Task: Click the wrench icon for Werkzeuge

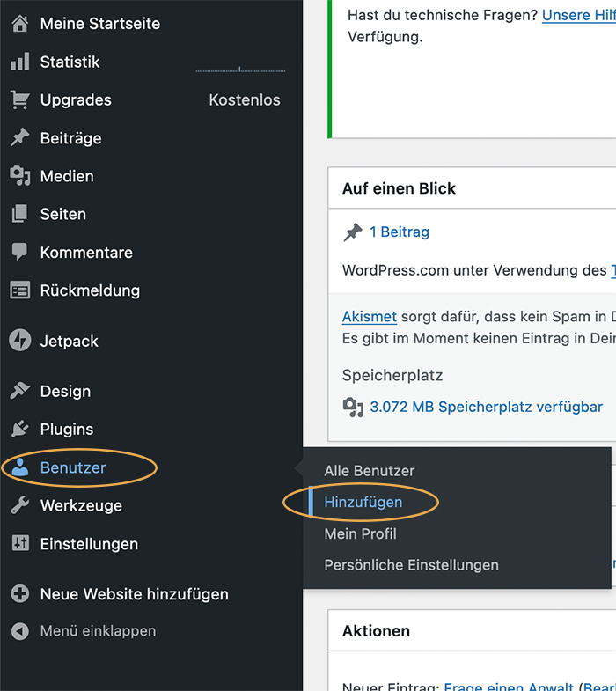Action: [20, 505]
